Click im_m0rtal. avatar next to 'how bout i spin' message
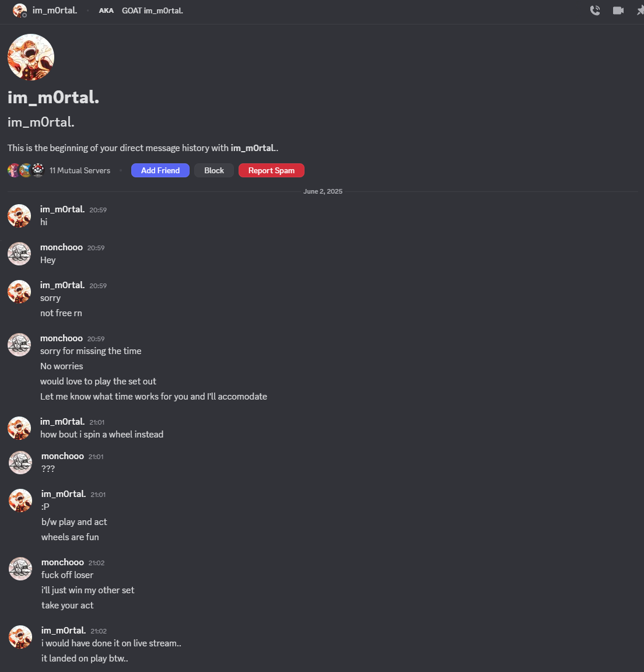Screen dimensions: 644x672 tap(19, 428)
